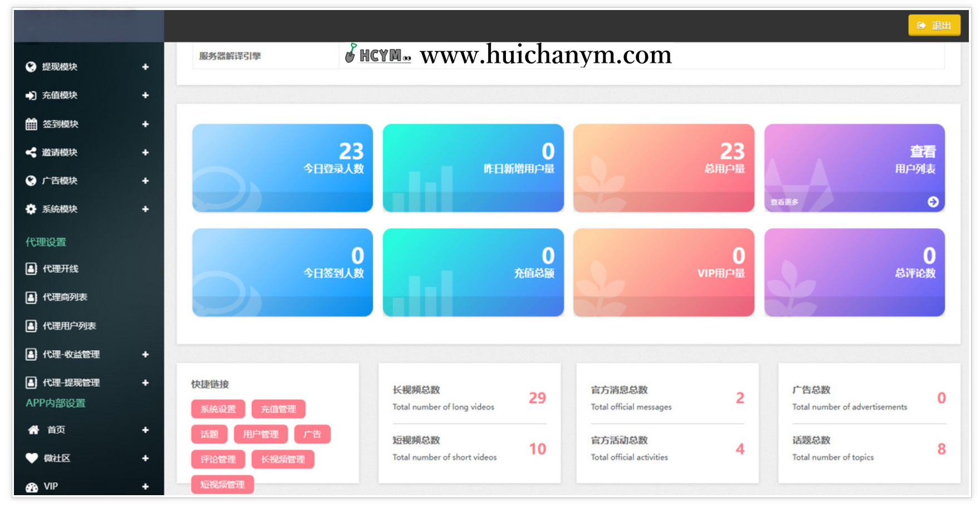Screen dimensions: 980x508
Task: Select the user icon next to 代理商列表
Action: coord(30,297)
